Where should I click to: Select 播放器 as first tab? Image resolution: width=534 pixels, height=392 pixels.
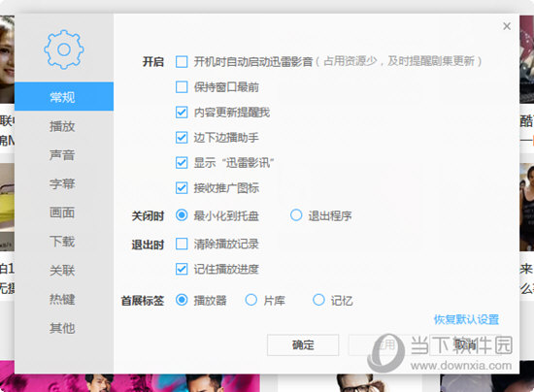pos(182,300)
